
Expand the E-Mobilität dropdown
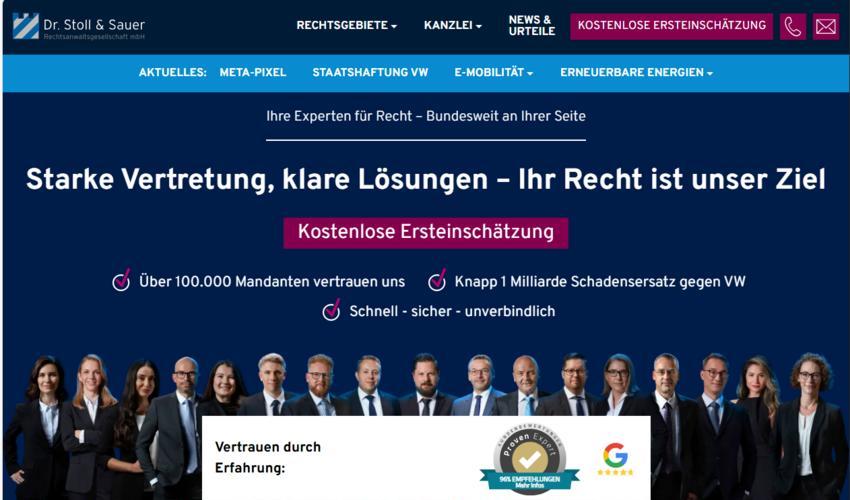pos(493,72)
